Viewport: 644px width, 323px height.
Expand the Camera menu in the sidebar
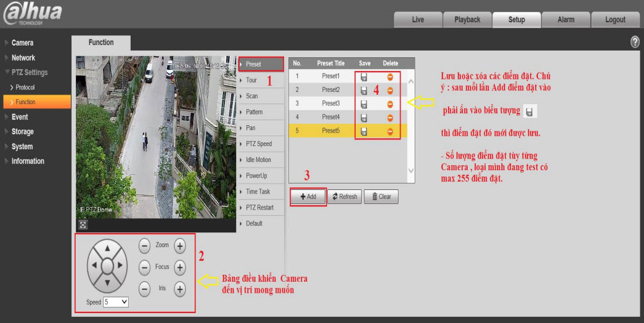[x=22, y=43]
